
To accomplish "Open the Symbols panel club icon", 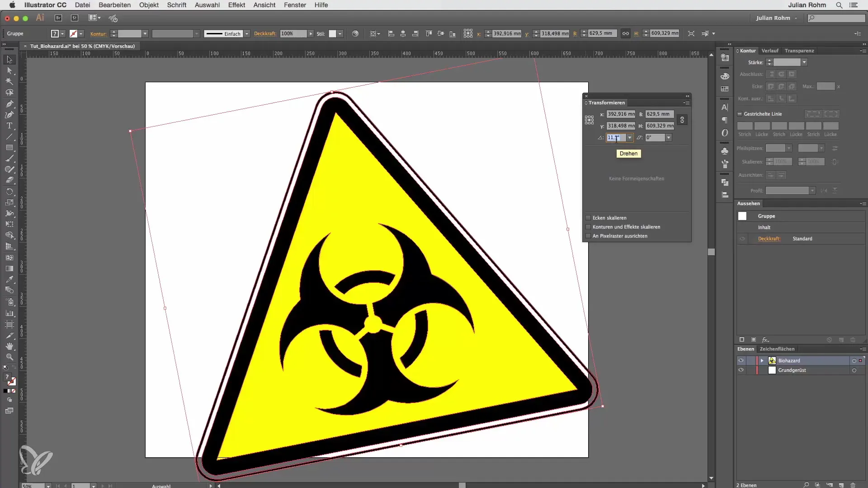I will pyautogui.click(x=725, y=151).
